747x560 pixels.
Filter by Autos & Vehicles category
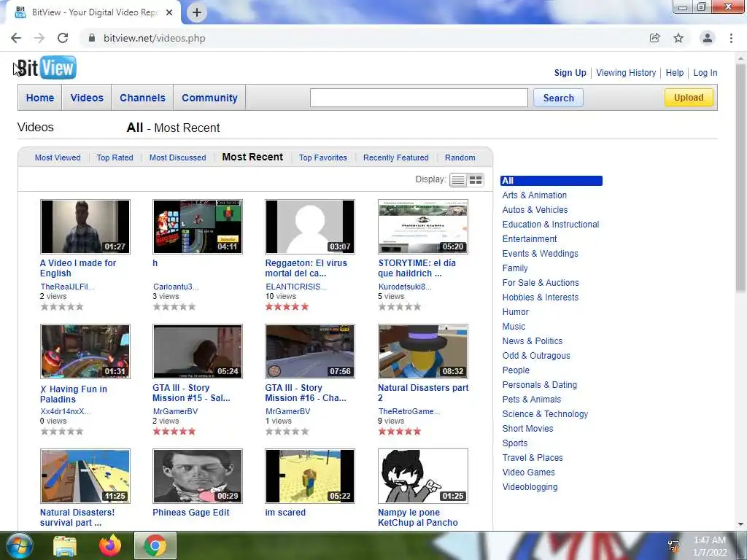[x=535, y=210]
